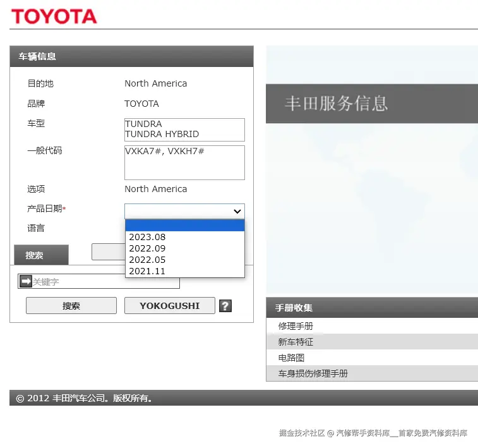
Task: Open 车身损伤修理手册
Action: (x=313, y=373)
